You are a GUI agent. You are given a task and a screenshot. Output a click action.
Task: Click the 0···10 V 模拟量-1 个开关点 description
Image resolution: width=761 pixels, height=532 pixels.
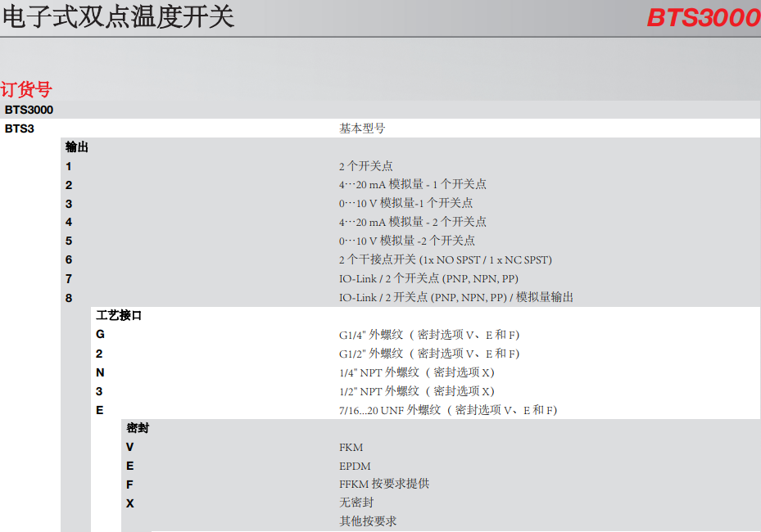pos(405,203)
